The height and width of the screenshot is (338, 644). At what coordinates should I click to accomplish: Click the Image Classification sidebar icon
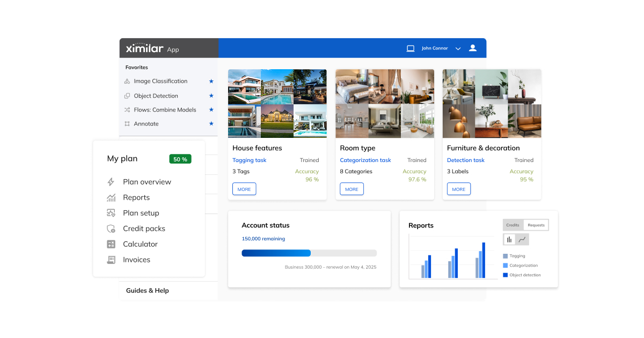(127, 82)
